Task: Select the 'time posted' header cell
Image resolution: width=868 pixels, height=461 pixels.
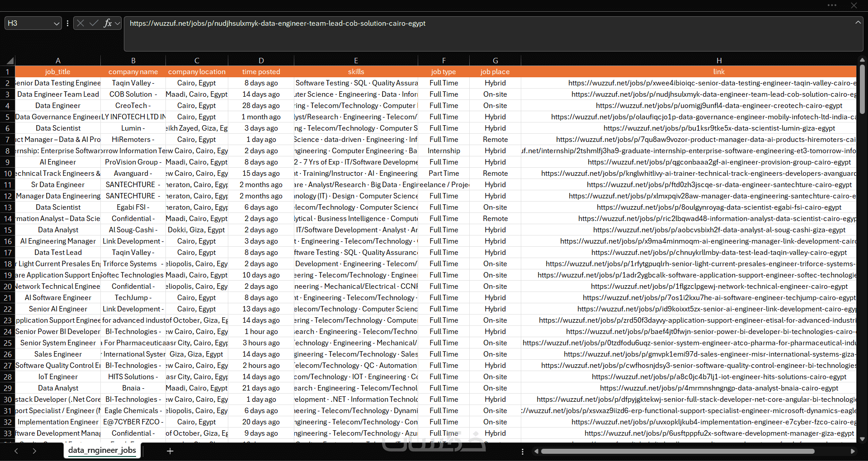Action: (261, 72)
